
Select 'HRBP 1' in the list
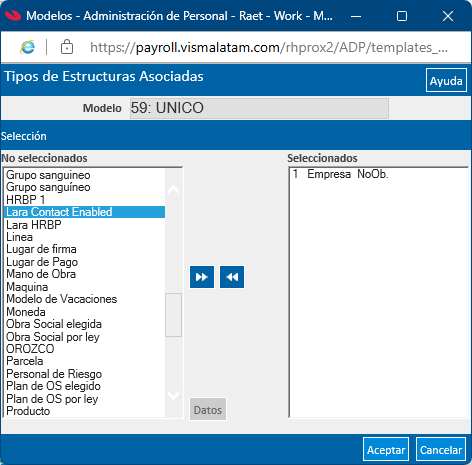click(85, 200)
